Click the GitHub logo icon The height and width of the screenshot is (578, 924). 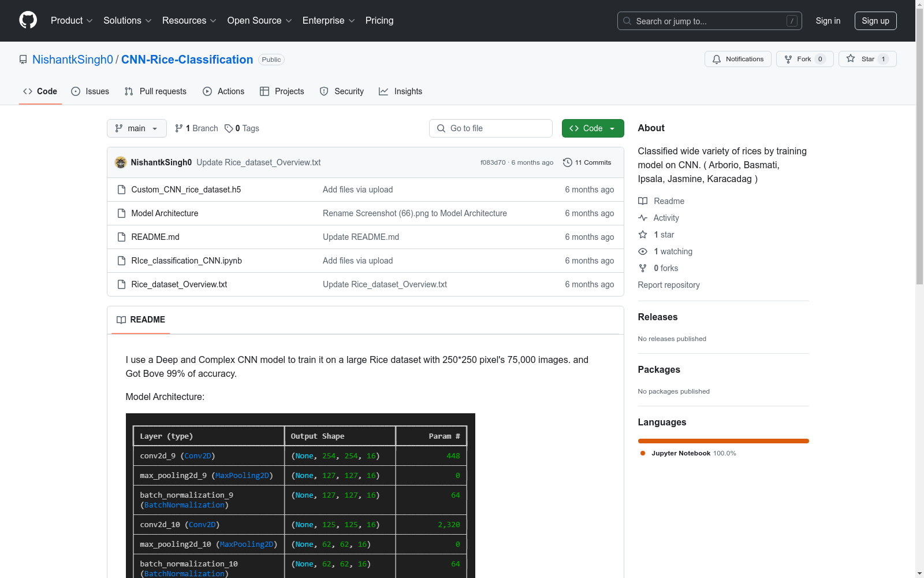[28, 20]
